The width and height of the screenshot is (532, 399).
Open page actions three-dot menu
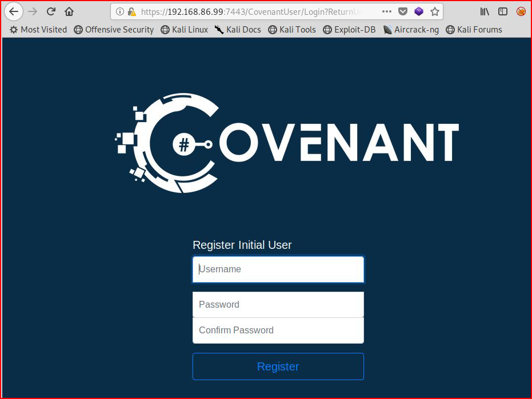[x=386, y=11]
